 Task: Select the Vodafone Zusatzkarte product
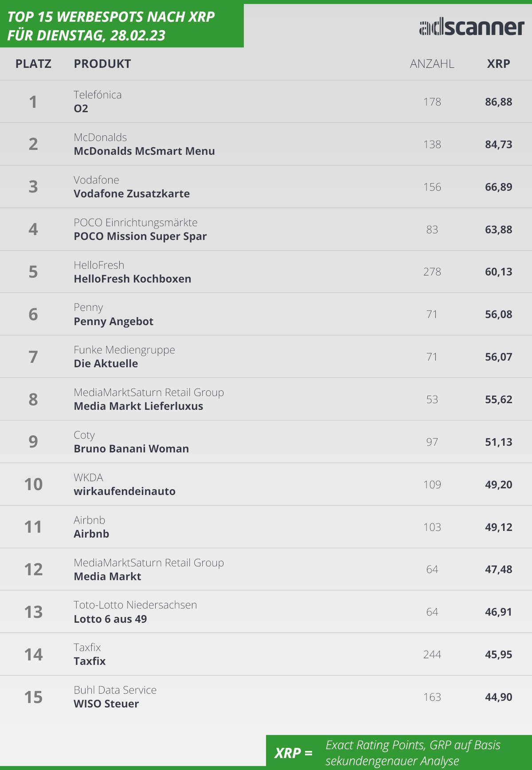pos(132,194)
